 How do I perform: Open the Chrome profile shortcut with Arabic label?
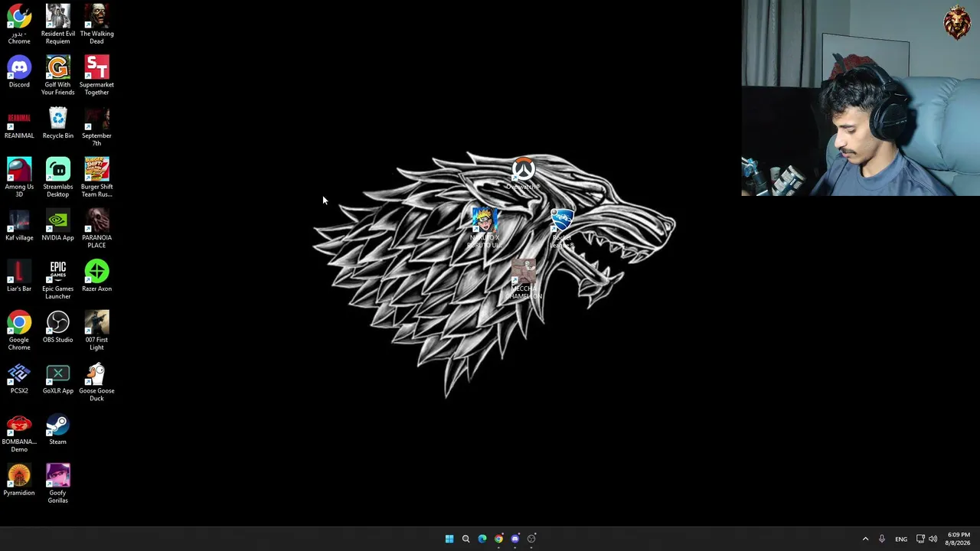[x=19, y=24]
